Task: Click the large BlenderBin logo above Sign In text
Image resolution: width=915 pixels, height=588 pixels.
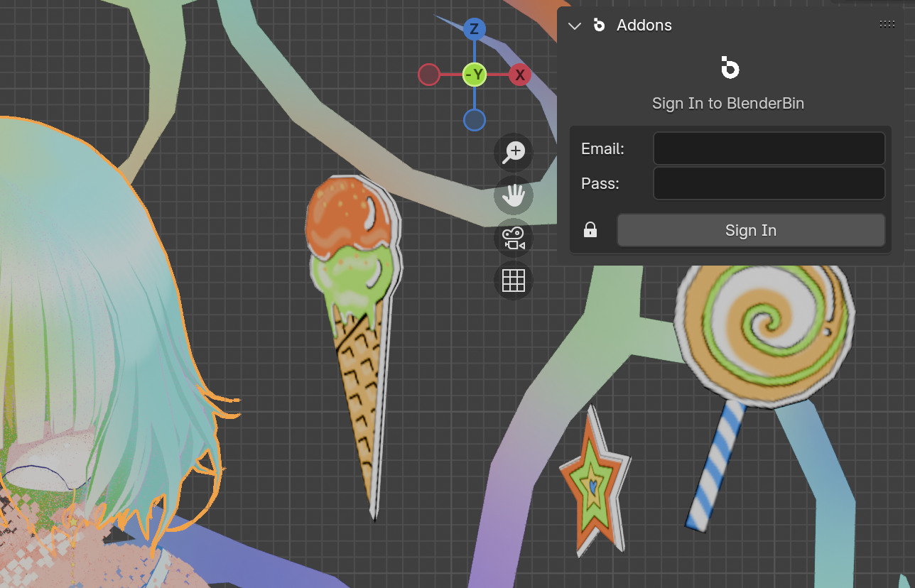Action: click(728, 68)
